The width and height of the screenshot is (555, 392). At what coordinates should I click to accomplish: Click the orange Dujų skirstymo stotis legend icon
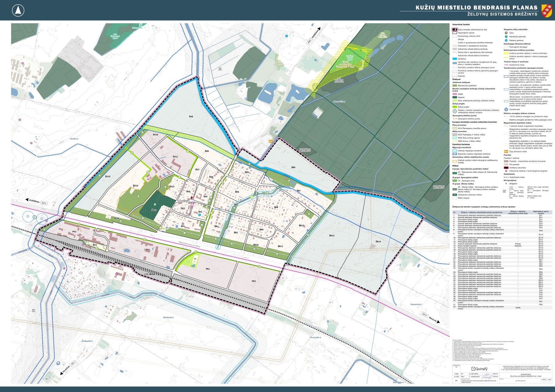(506, 152)
